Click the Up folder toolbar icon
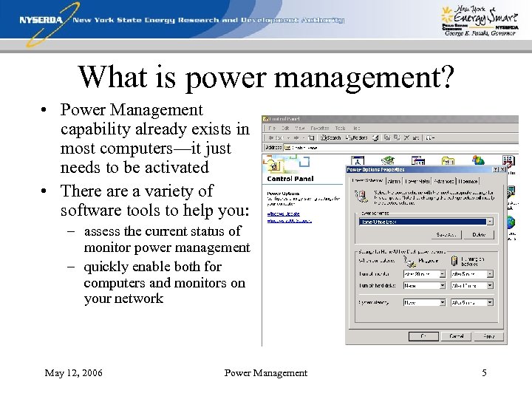Viewport: 532px width, 399px height. point(311,137)
